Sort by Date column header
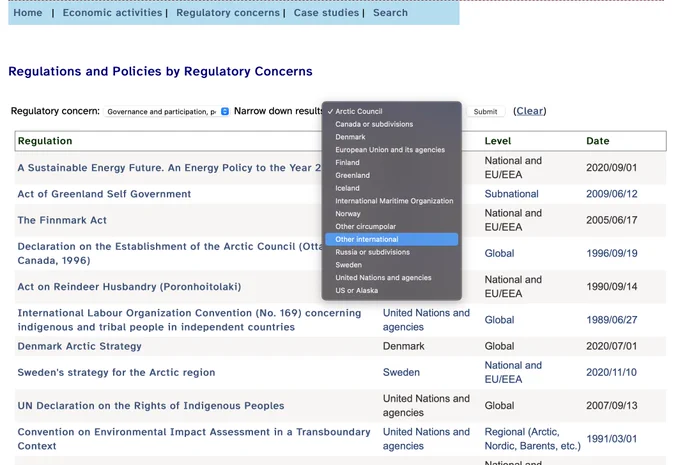The height and width of the screenshot is (465, 680). (x=598, y=141)
